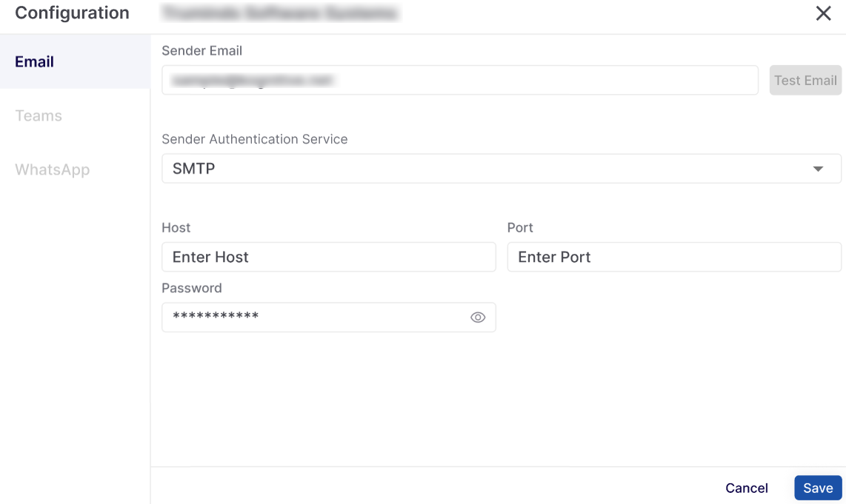
Task: Switch to the Email tab
Action: pos(35,61)
